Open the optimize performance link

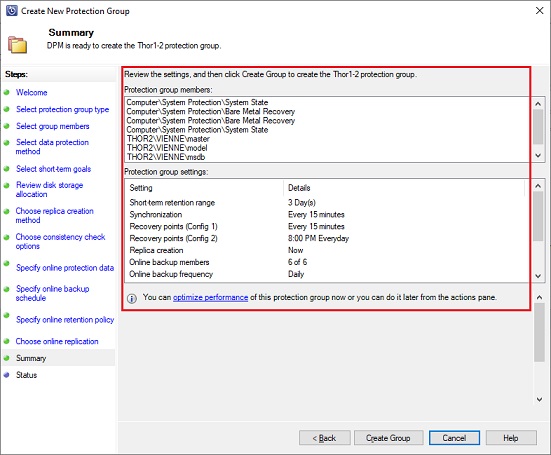click(x=210, y=298)
